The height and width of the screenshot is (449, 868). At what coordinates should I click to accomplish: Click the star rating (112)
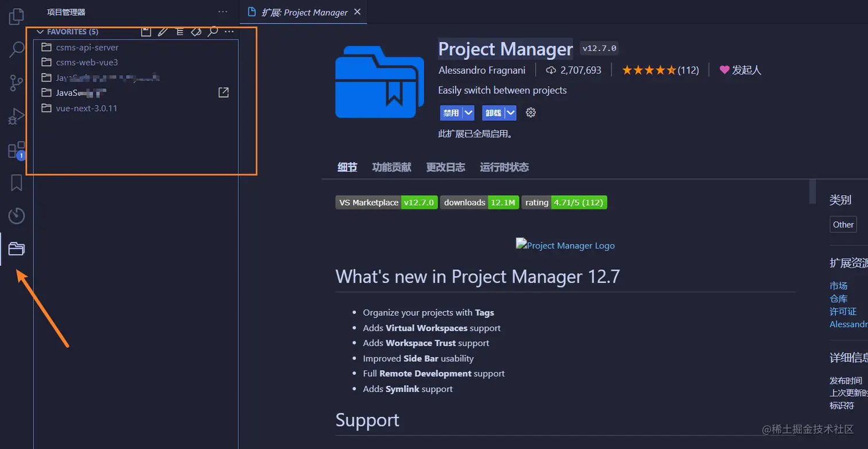point(660,70)
